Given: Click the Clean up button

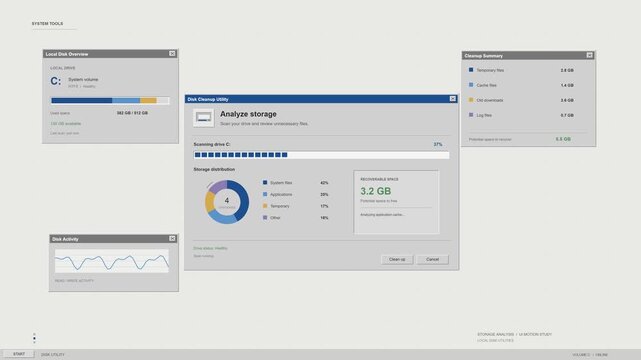Looking at the screenshot, I should point(397,259).
